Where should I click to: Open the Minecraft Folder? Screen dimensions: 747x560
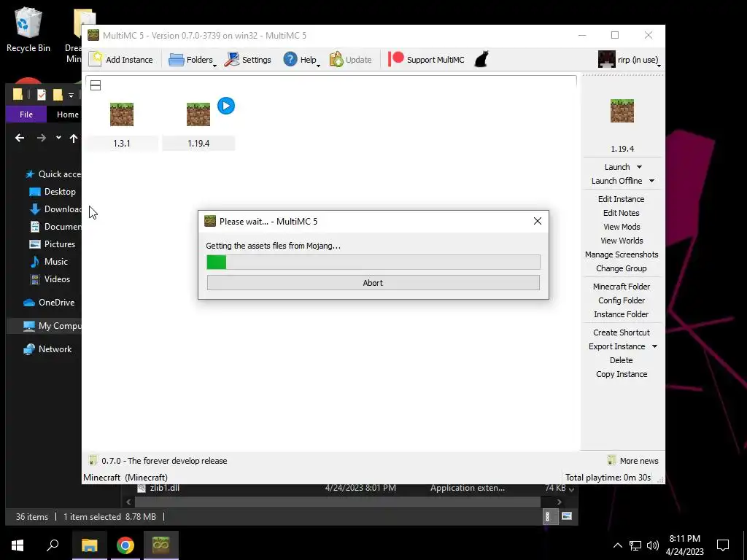coord(622,286)
